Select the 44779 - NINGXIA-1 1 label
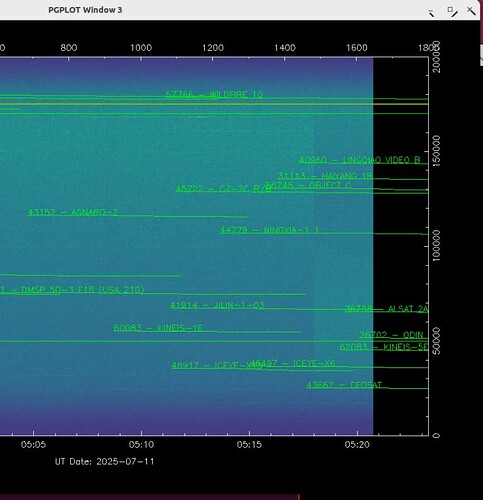483x500 pixels. (x=269, y=230)
